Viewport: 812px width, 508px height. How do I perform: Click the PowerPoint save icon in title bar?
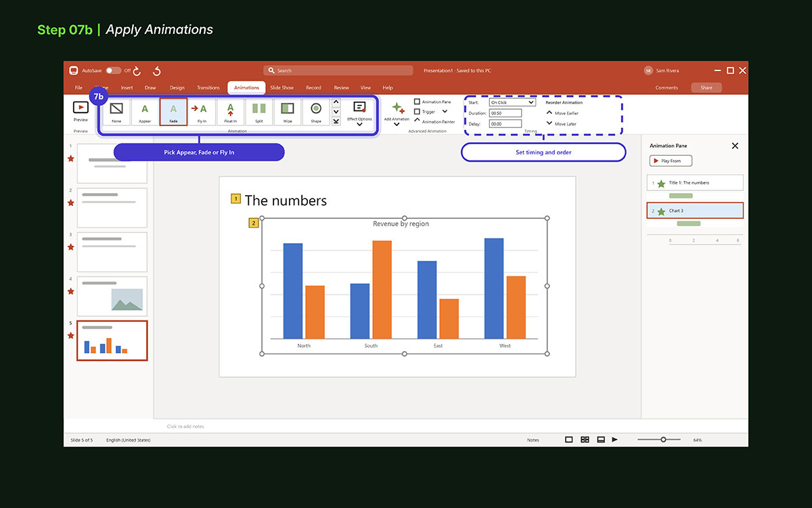[x=74, y=70]
